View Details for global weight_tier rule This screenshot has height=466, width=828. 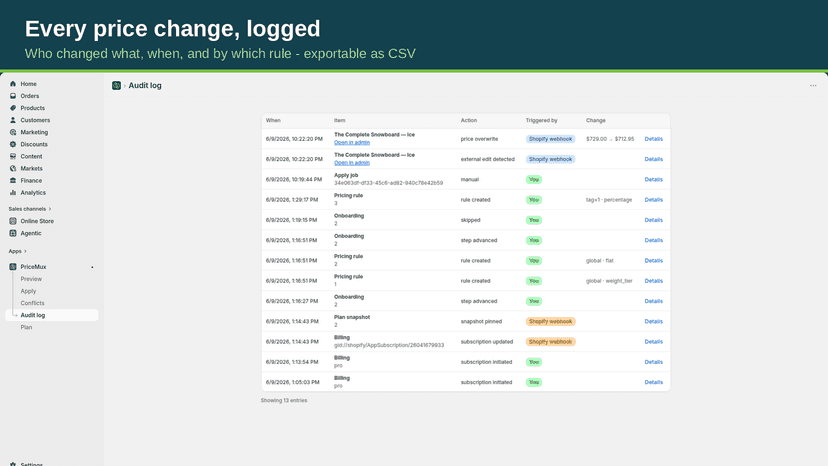(653, 281)
